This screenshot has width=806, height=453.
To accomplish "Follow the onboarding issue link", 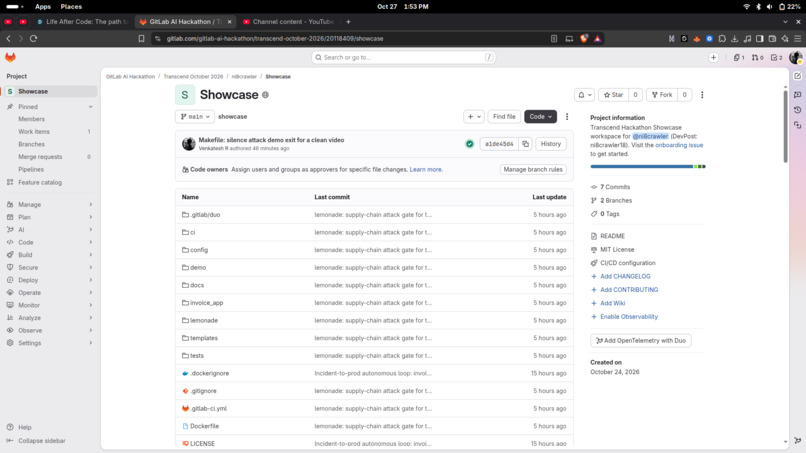I will pos(679,146).
